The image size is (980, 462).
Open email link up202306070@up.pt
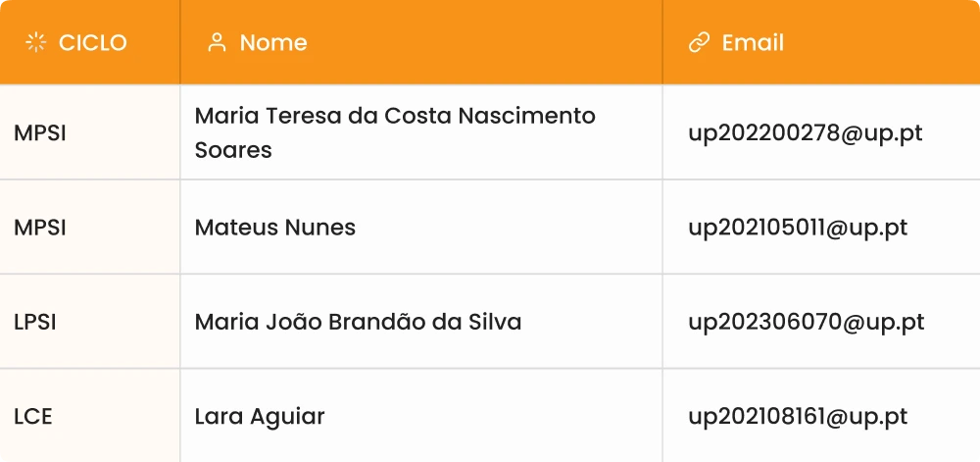[806, 322]
